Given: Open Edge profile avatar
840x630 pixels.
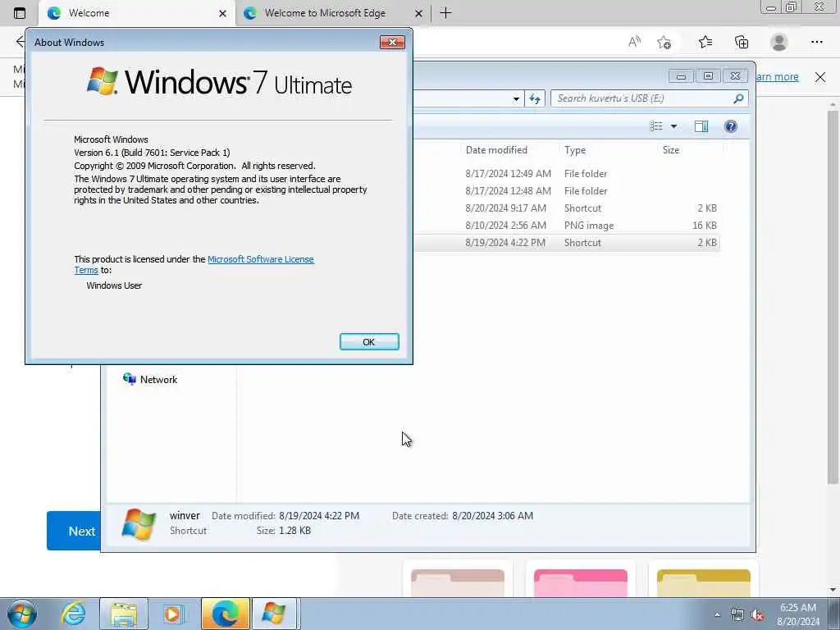Looking at the screenshot, I should coord(779,42).
